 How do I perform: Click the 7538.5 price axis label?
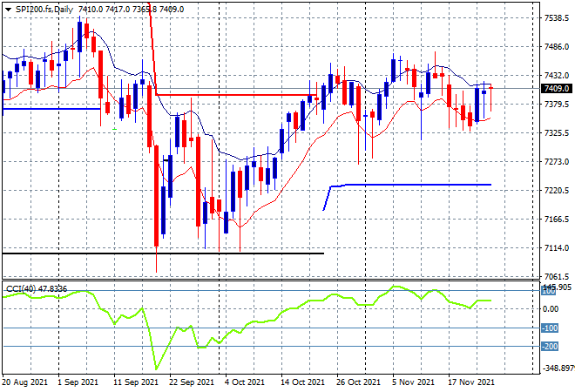557,18
